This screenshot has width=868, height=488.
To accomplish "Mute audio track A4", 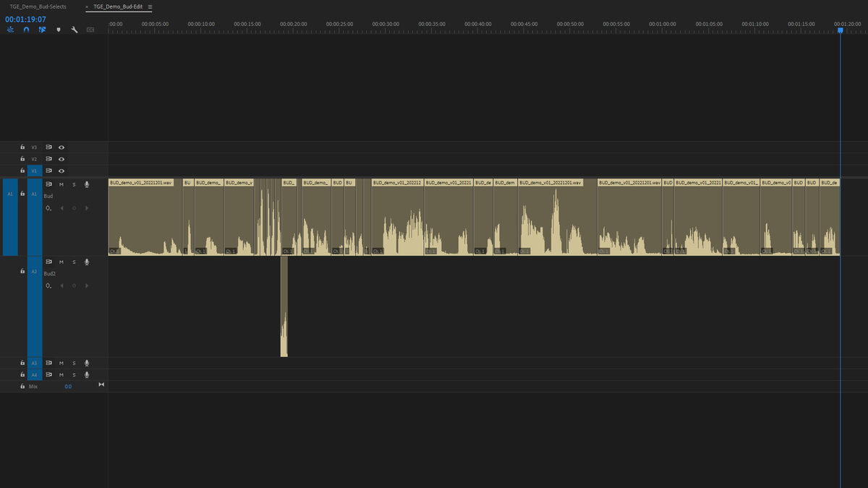I will click(x=61, y=374).
